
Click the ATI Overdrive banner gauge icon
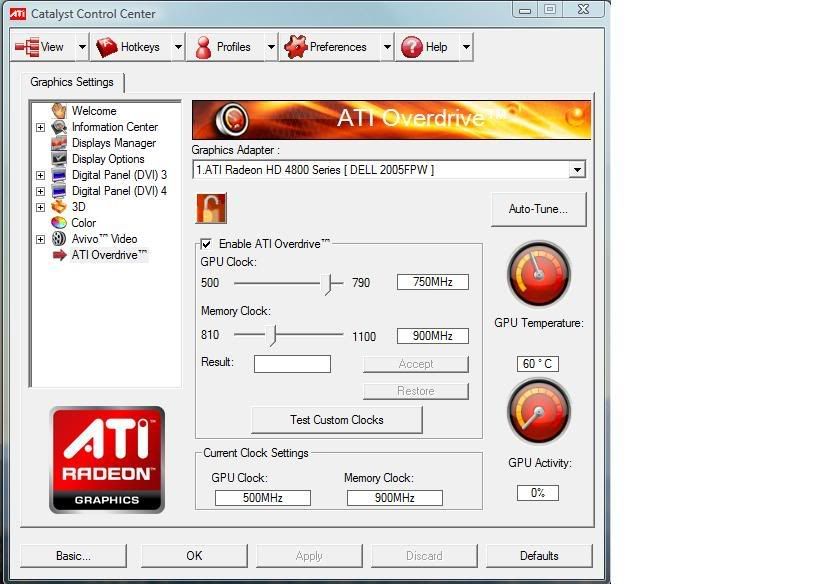tap(232, 119)
